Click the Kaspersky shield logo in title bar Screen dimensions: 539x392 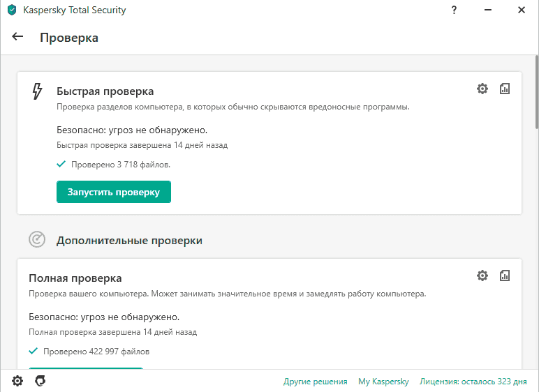(x=12, y=10)
